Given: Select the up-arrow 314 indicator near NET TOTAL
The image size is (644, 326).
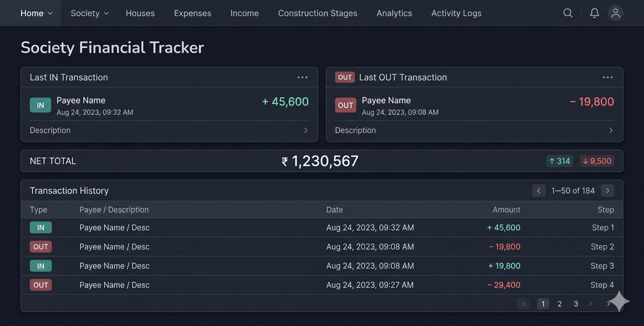Looking at the screenshot, I should pos(560,161).
